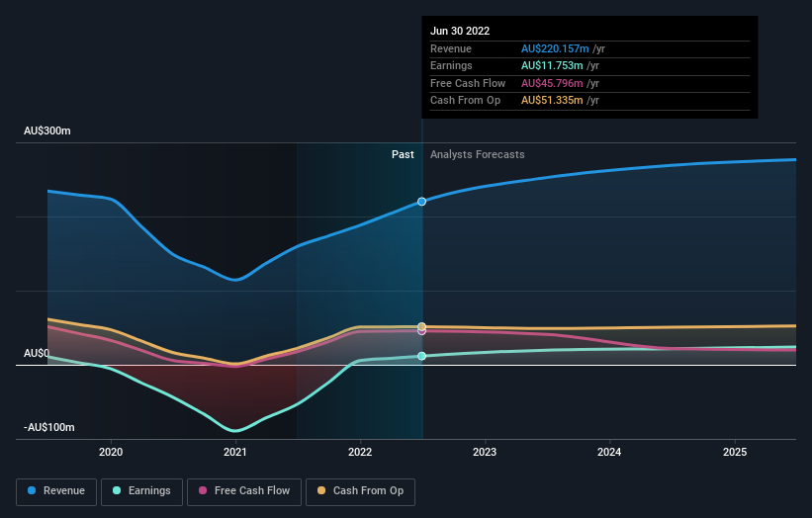
Task: Click the AU$300m y-axis label
Action: [x=47, y=130]
